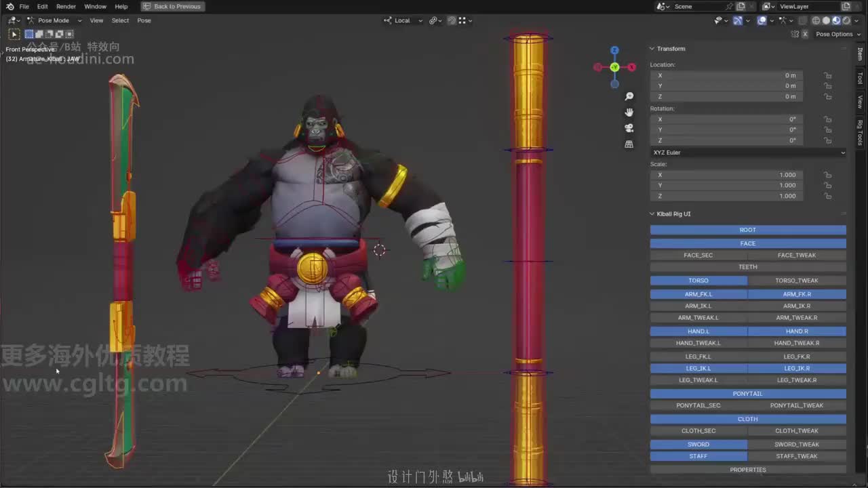Image resolution: width=868 pixels, height=488 pixels.
Task: Toggle lock for Location Z
Action: click(x=828, y=96)
